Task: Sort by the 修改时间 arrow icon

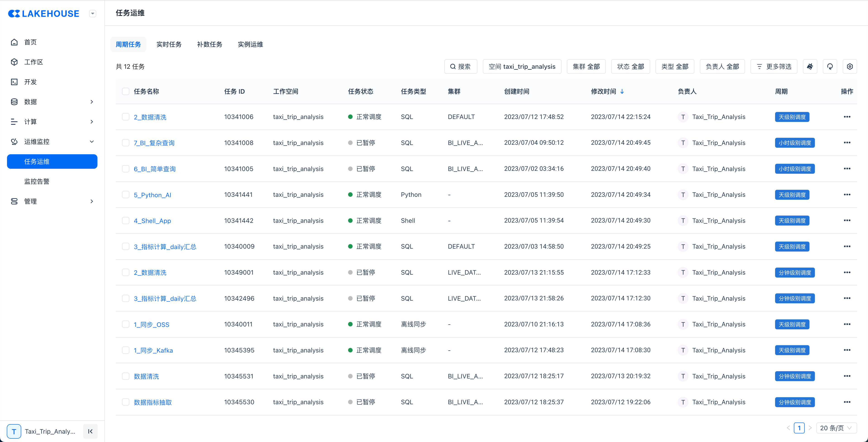Action: [x=622, y=91]
